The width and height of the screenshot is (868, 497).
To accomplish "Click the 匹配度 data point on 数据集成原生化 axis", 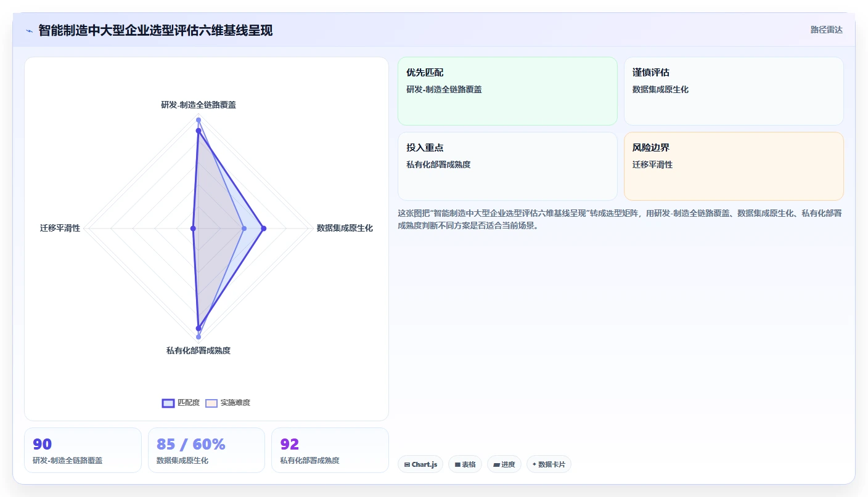I will pyautogui.click(x=264, y=228).
